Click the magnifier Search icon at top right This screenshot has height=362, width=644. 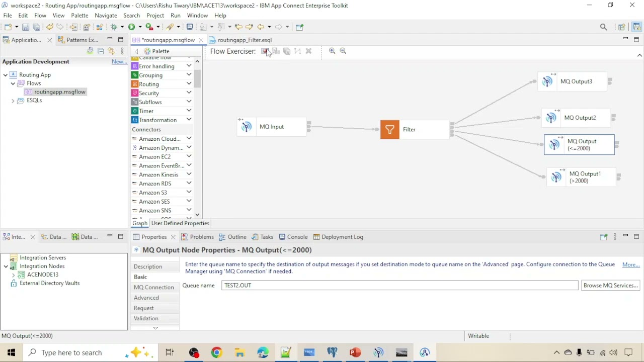pyautogui.click(x=604, y=27)
